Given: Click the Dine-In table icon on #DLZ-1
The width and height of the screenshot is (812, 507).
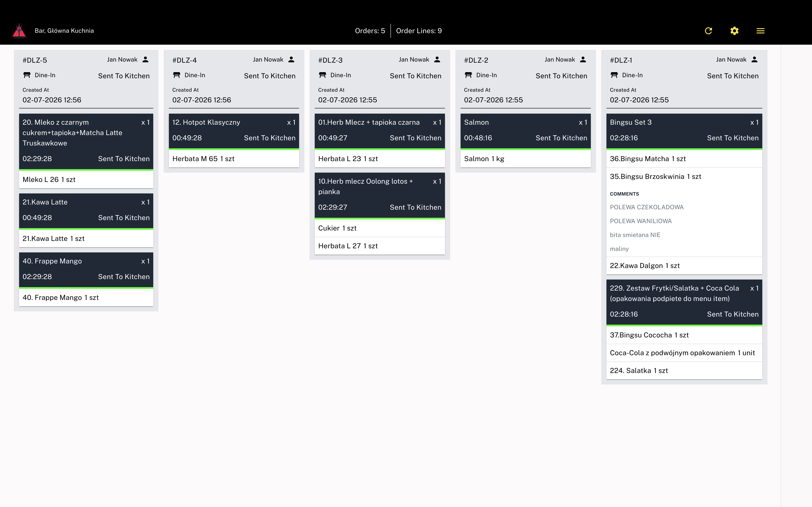Looking at the screenshot, I should (614, 75).
